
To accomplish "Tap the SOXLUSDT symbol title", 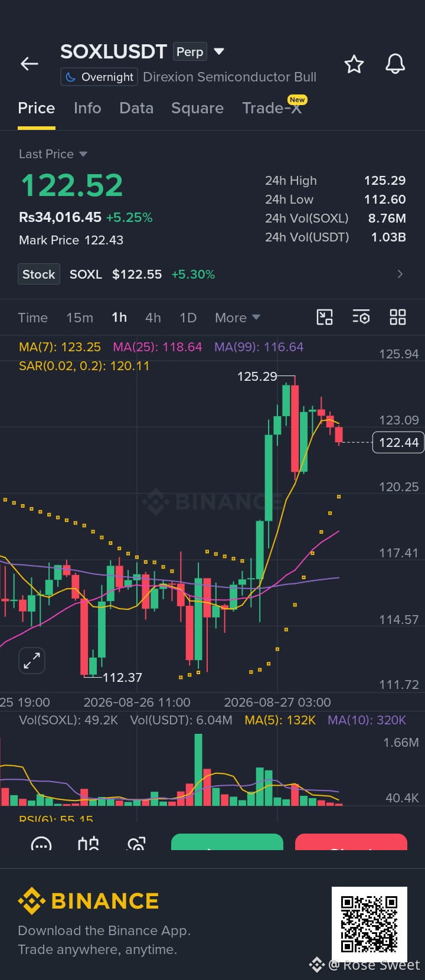I will tap(113, 52).
